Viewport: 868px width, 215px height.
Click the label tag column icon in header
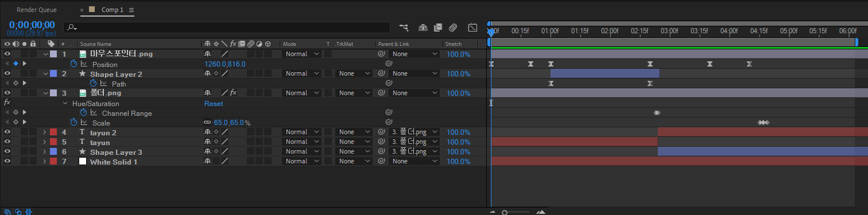click(x=51, y=44)
